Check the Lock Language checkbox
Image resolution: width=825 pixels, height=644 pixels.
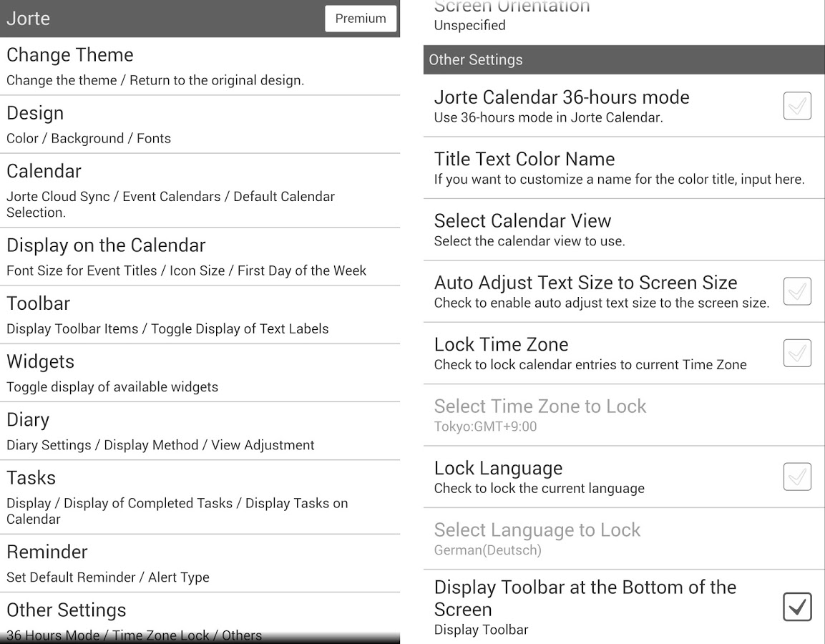[x=797, y=477]
